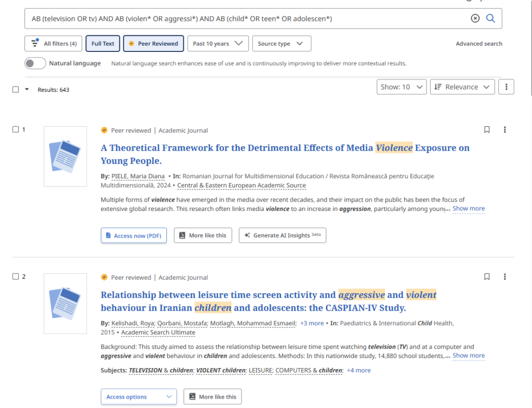532x408 pixels.
Task: Expand the Source type filter
Action: coord(282,44)
